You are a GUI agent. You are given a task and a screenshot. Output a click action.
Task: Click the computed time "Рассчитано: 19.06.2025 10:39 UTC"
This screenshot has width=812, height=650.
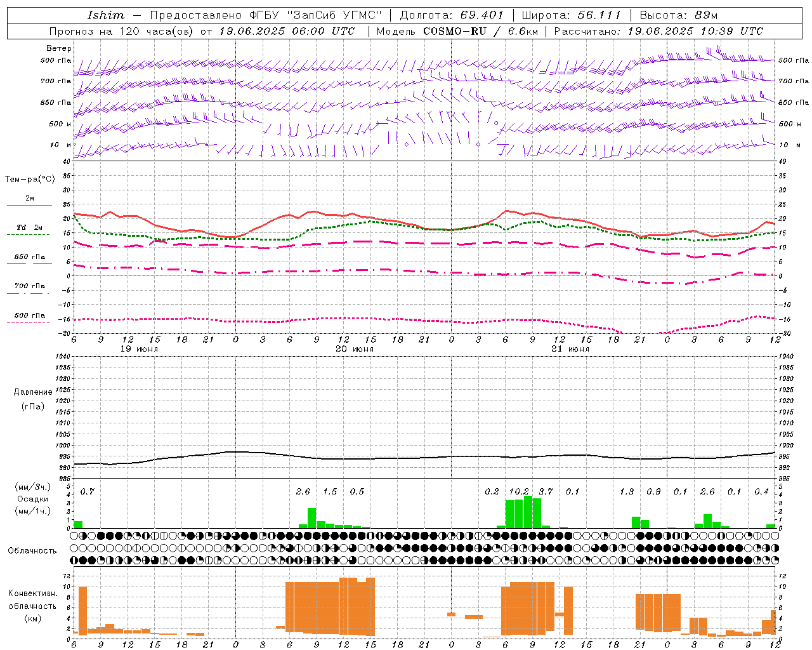pyautogui.click(x=658, y=31)
